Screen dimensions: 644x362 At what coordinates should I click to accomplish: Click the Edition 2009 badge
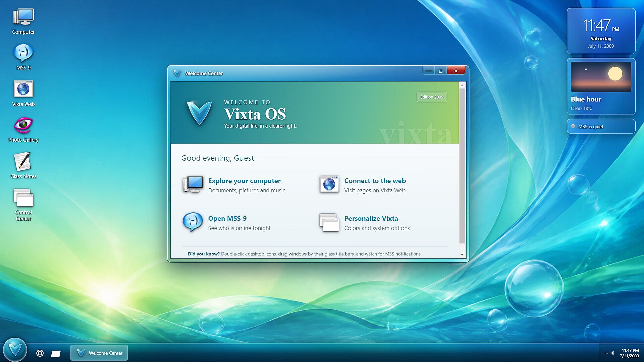(432, 97)
